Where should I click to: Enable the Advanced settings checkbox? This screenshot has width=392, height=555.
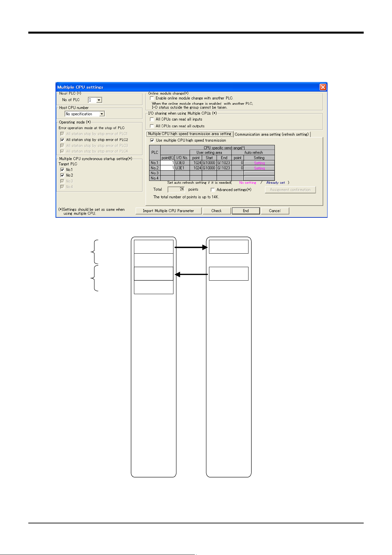213,190
